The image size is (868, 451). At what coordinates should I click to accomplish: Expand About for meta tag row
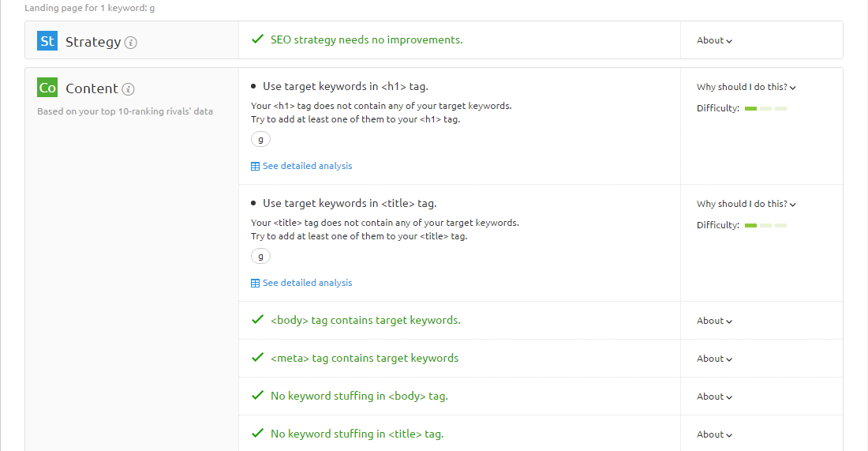pyautogui.click(x=714, y=359)
